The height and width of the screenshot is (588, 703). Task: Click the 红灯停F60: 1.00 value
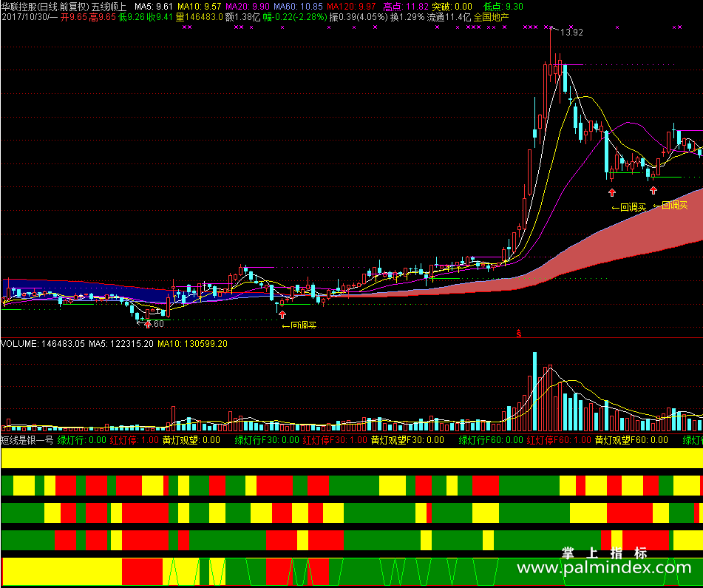(559, 440)
